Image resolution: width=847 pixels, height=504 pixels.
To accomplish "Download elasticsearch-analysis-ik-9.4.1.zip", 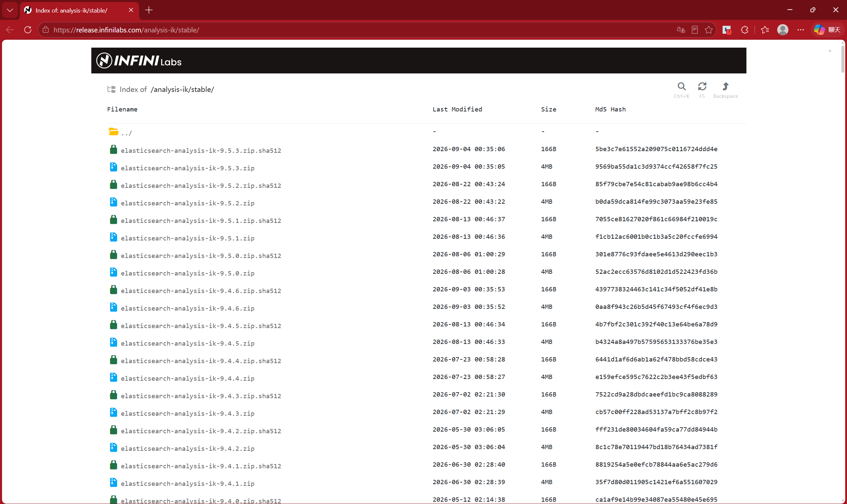I will 188,483.
